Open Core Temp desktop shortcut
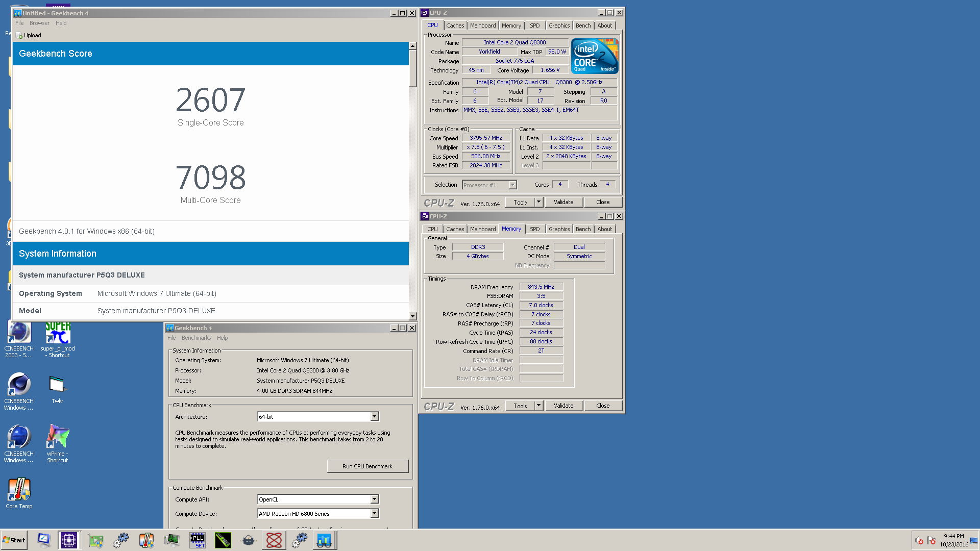Image resolution: width=980 pixels, height=551 pixels. tap(19, 493)
